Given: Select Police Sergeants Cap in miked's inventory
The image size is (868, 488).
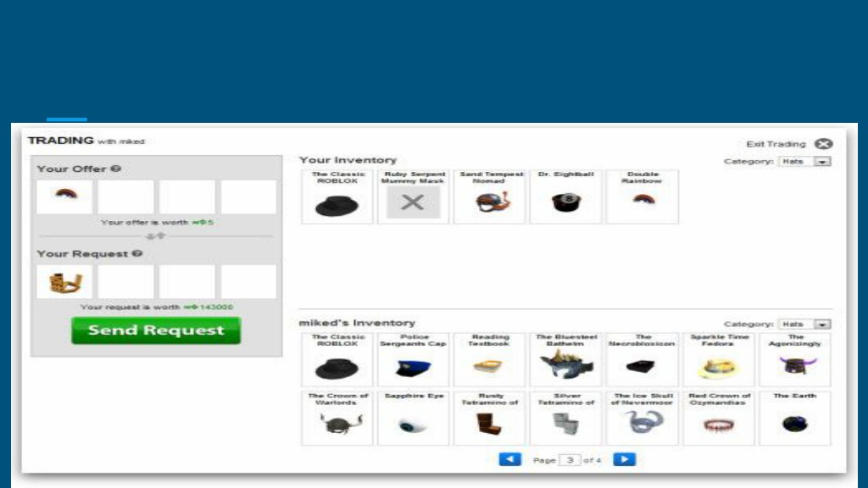Looking at the screenshot, I should (x=413, y=359).
